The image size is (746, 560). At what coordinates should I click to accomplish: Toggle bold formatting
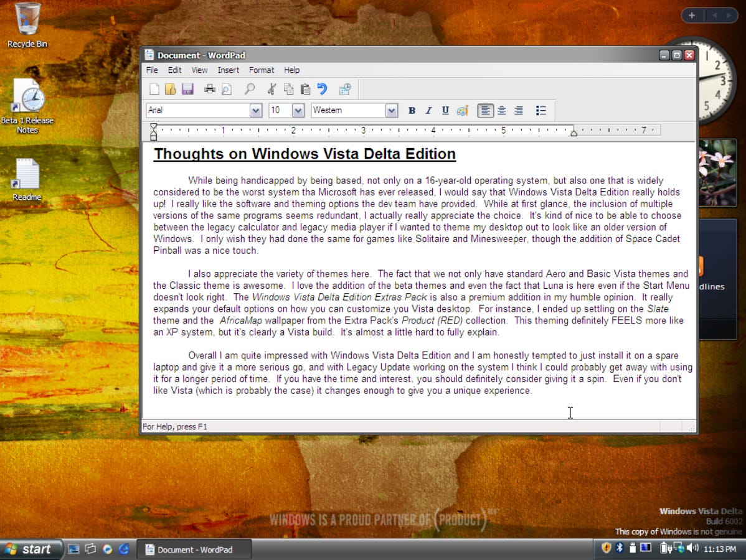pos(412,110)
